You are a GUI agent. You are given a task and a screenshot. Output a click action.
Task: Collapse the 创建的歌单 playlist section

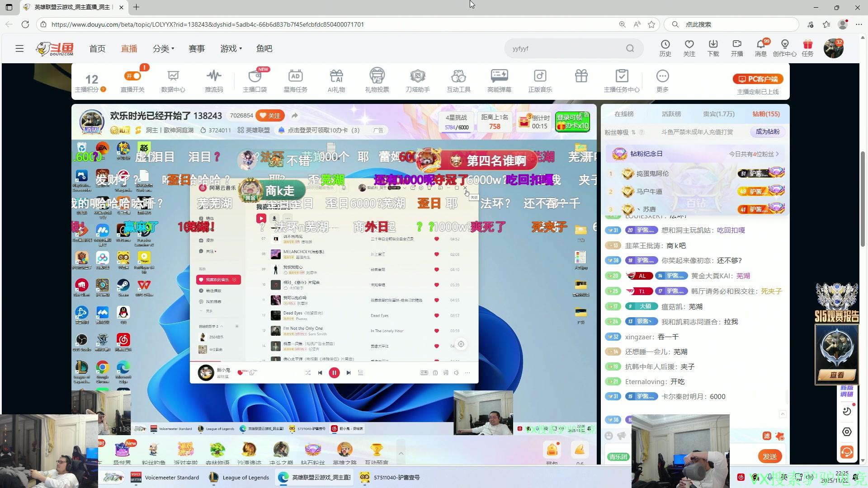click(x=221, y=325)
